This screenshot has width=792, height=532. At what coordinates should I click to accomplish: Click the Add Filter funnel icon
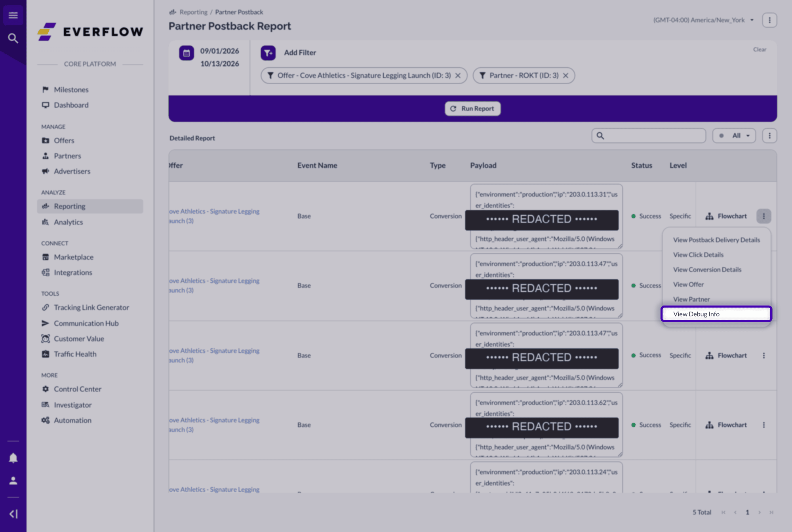(x=268, y=53)
